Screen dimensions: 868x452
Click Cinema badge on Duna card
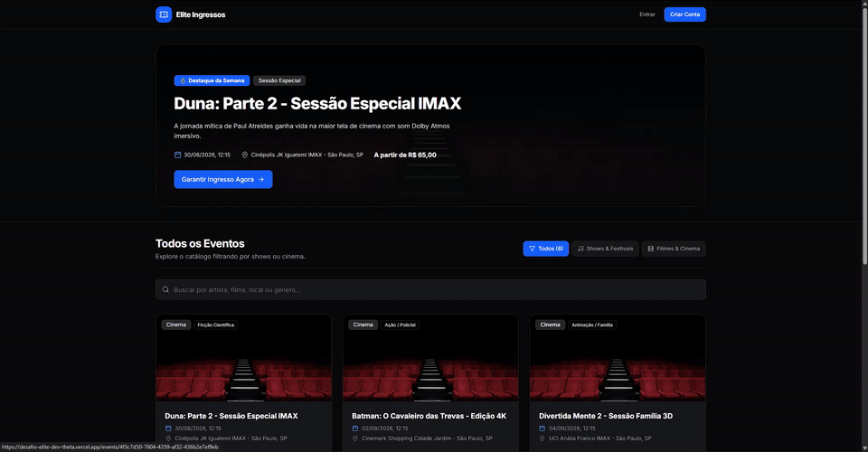pyautogui.click(x=176, y=325)
